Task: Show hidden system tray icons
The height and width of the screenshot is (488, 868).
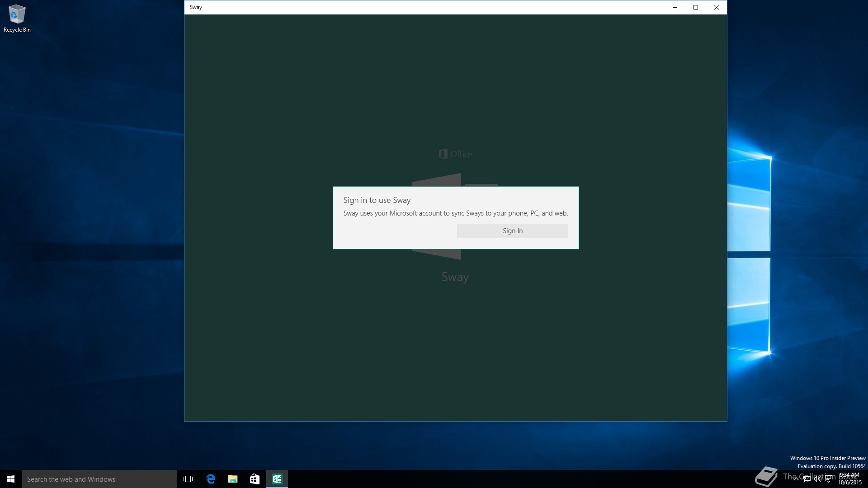Action: click(796, 479)
